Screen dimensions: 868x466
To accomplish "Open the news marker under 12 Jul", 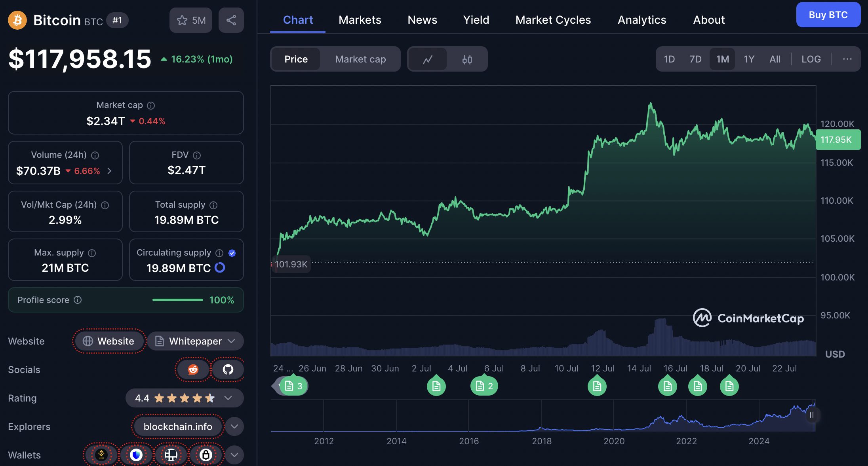I will coord(597,386).
